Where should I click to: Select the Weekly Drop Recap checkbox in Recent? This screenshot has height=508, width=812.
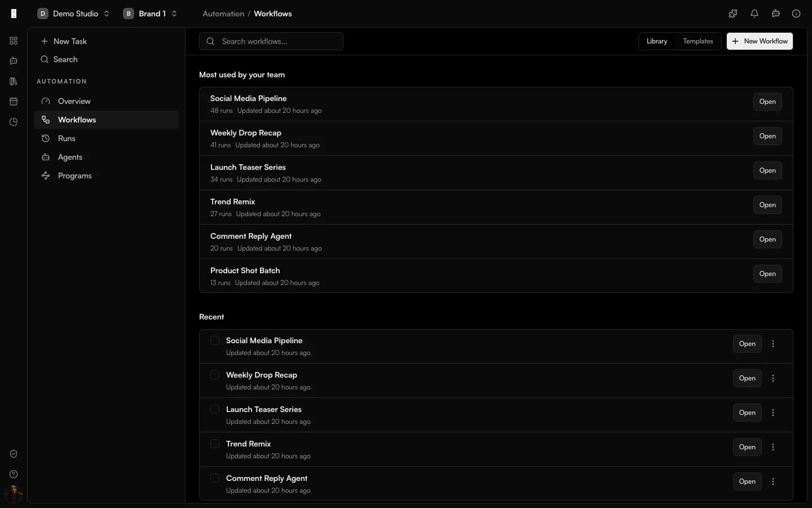point(215,375)
